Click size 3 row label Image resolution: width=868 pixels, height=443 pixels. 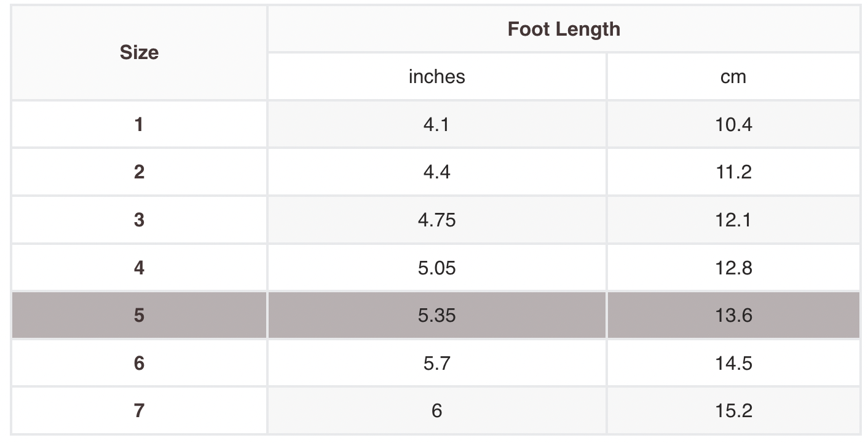(x=139, y=220)
